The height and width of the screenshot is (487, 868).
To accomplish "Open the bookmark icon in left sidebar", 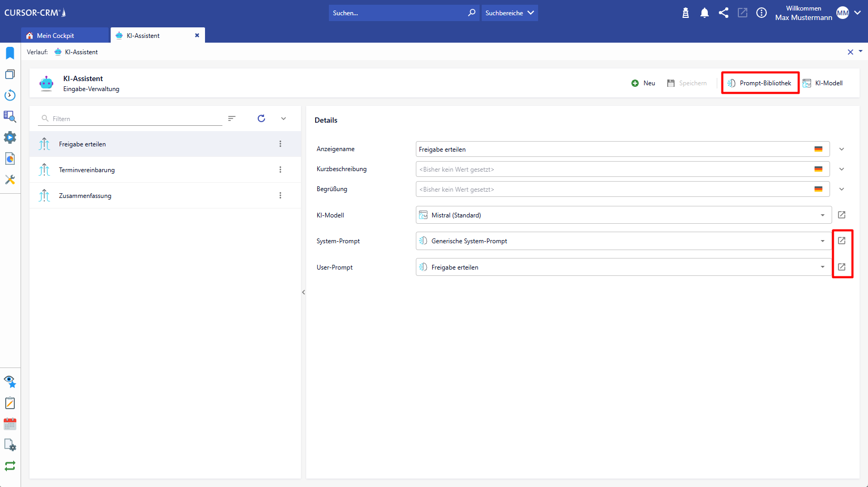I will [10, 53].
